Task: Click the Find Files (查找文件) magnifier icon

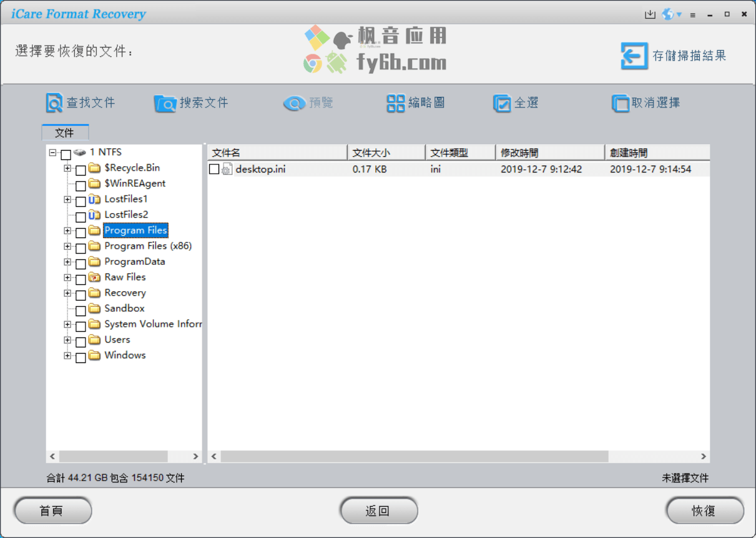Action: point(54,103)
